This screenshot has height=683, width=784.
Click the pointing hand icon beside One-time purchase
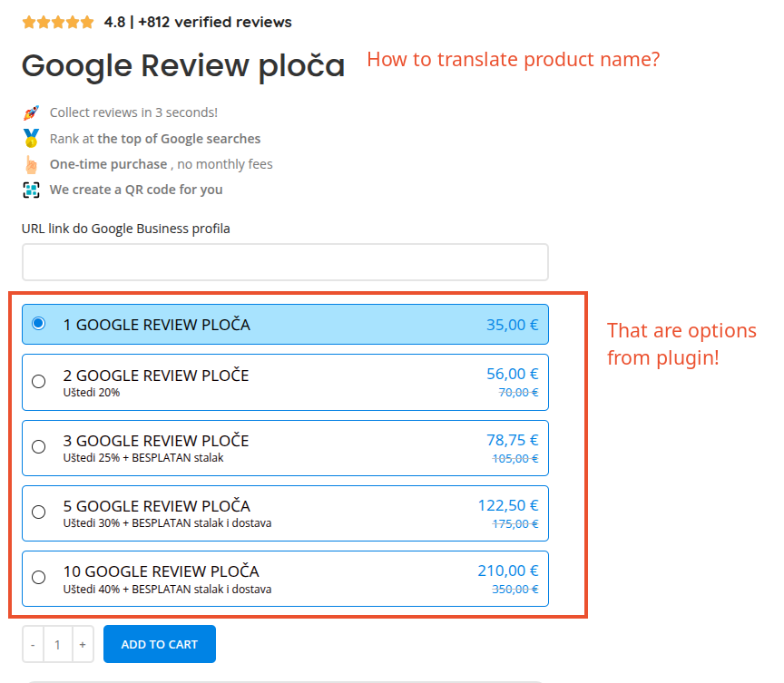[x=31, y=164]
